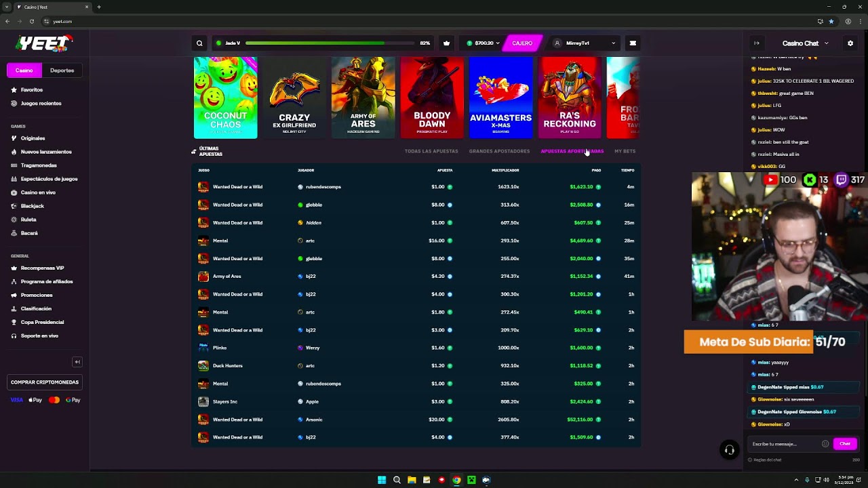The image size is (868, 488).
Task: Click the 1623.10x multiplier value
Action: click(x=509, y=187)
